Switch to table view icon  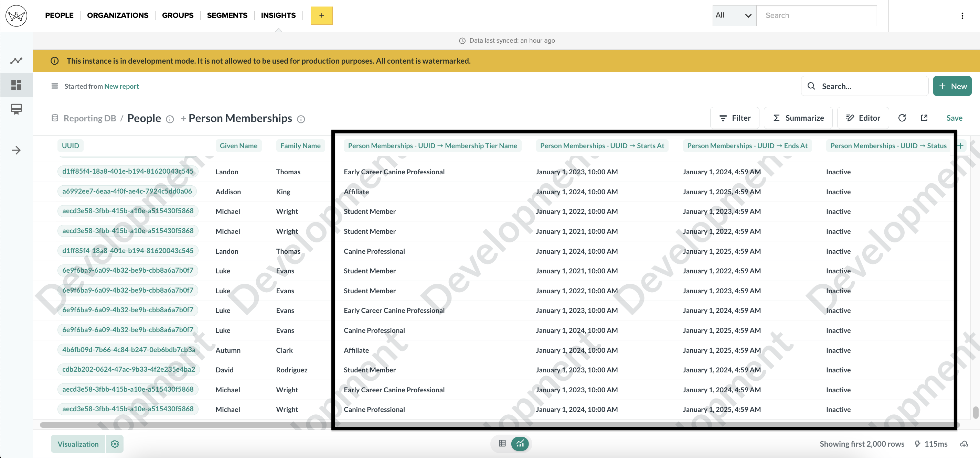(x=502, y=443)
